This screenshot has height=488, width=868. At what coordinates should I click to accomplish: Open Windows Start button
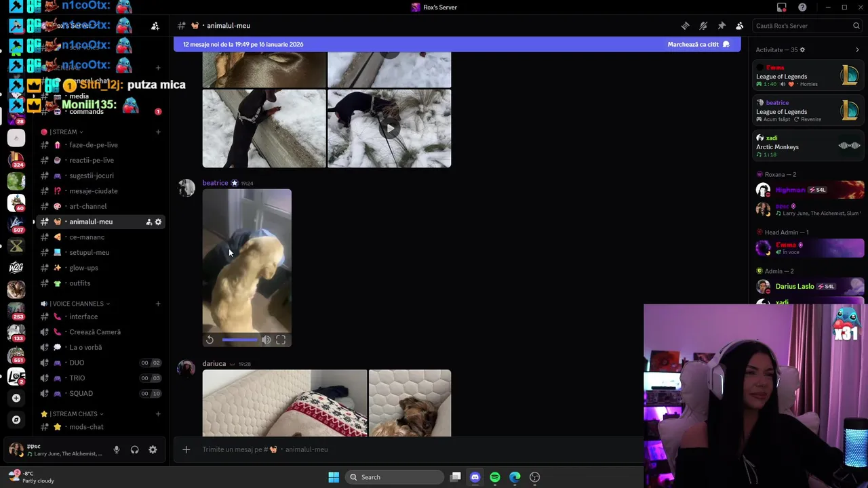(334, 477)
